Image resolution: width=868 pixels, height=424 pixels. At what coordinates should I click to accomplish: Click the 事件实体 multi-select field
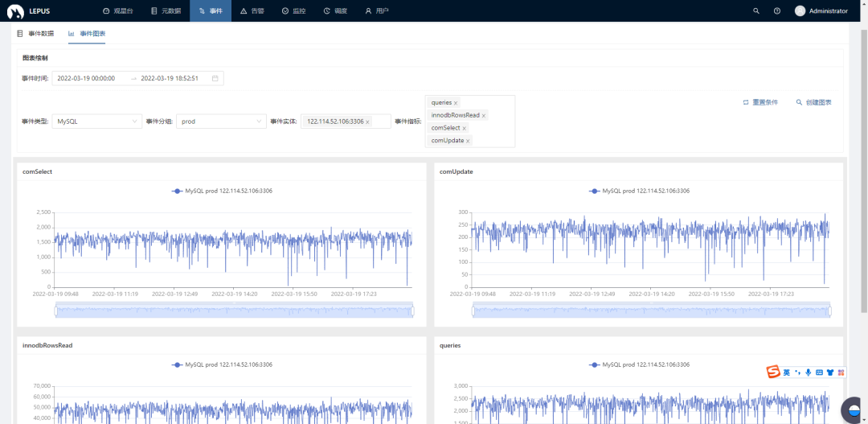(346, 121)
